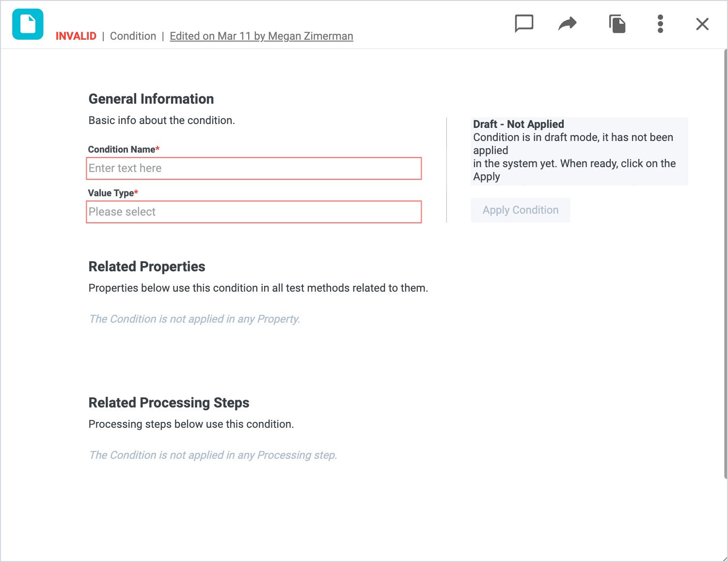Click the Condition label in the header
The width and height of the screenshot is (728, 562).
[x=133, y=36]
